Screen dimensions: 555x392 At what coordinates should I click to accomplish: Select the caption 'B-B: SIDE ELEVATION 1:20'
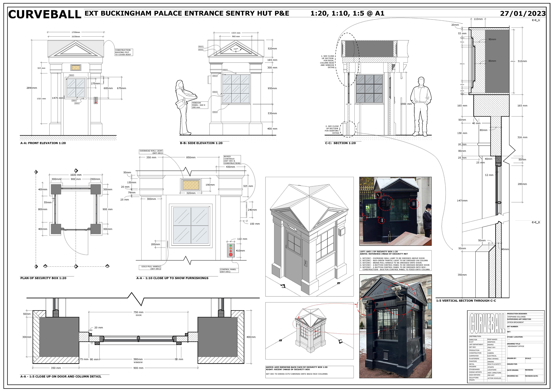point(201,143)
